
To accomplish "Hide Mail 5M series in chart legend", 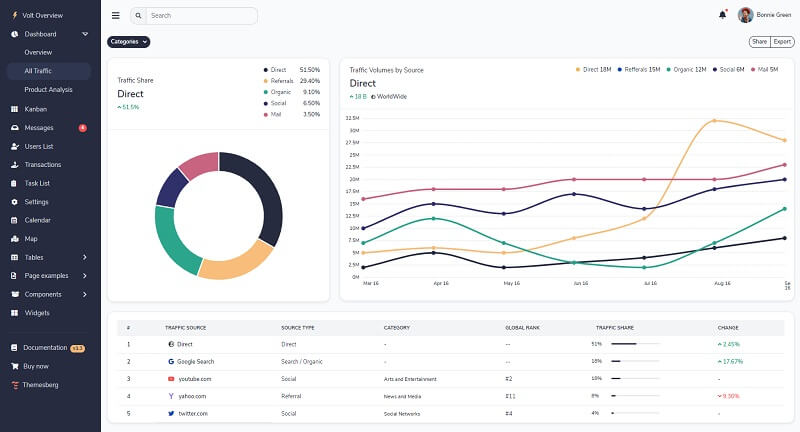I will coord(765,70).
